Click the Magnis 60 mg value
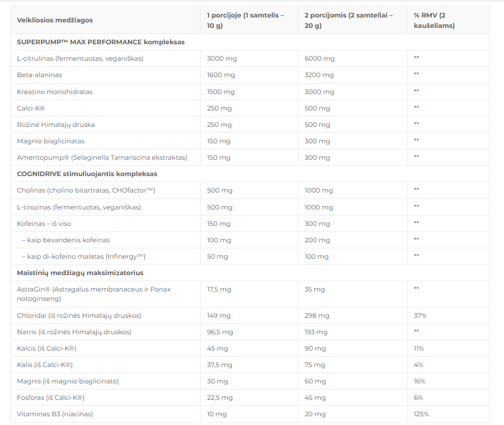The image size is (504, 425). [x=315, y=381]
